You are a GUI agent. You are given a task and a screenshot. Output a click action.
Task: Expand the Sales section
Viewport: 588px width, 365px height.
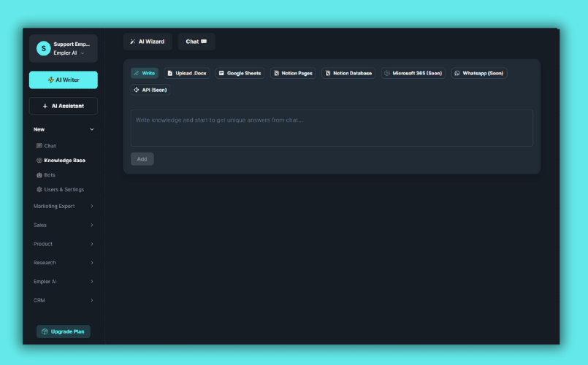pyautogui.click(x=63, y=225)
